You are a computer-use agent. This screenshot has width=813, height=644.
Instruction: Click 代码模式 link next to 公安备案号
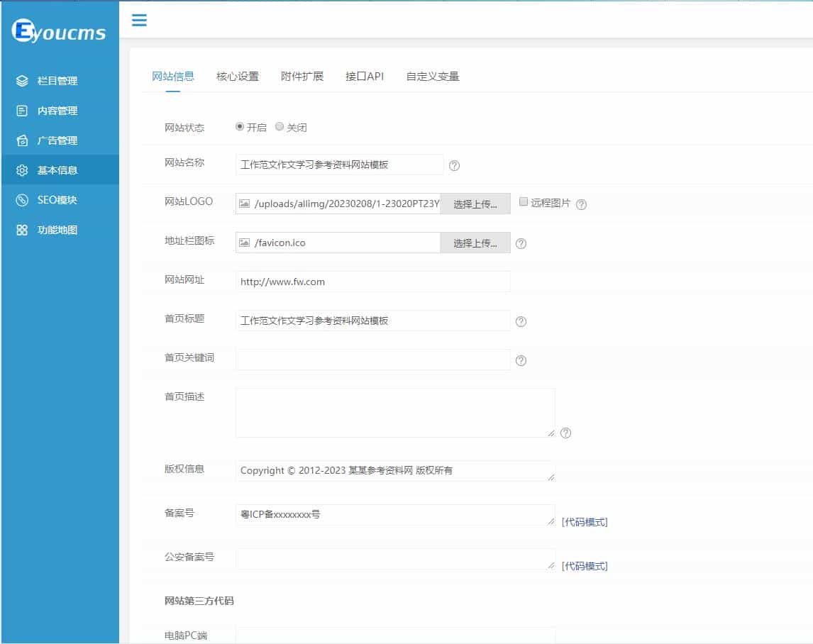click(x=585, y=566)
